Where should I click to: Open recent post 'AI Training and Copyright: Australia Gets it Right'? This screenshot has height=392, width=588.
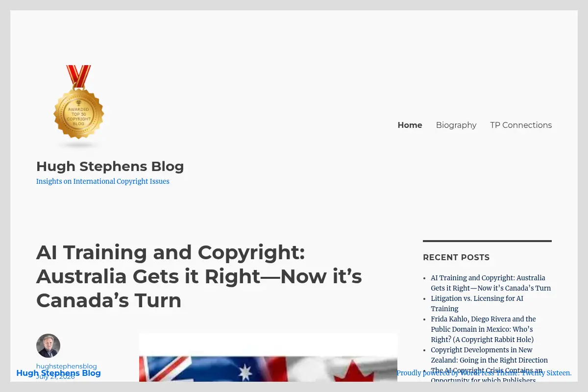(x=490, y=283)
